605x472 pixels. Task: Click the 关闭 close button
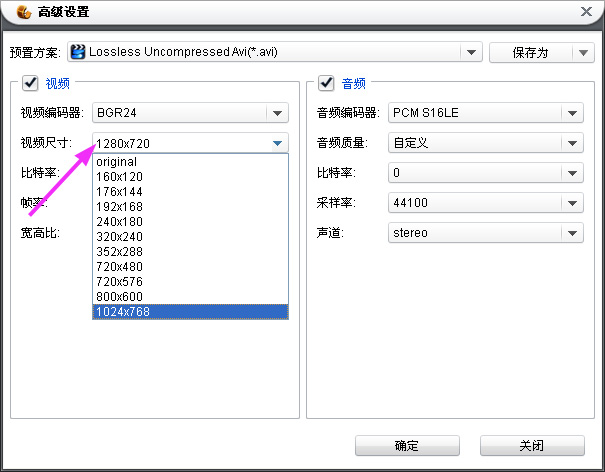(532, 446)
